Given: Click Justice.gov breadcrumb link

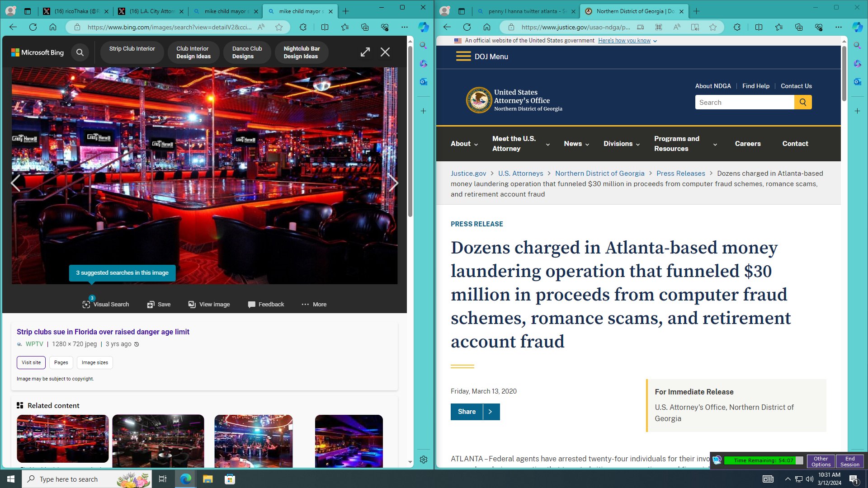Looking at the screenshot, I should click(468, 174).
